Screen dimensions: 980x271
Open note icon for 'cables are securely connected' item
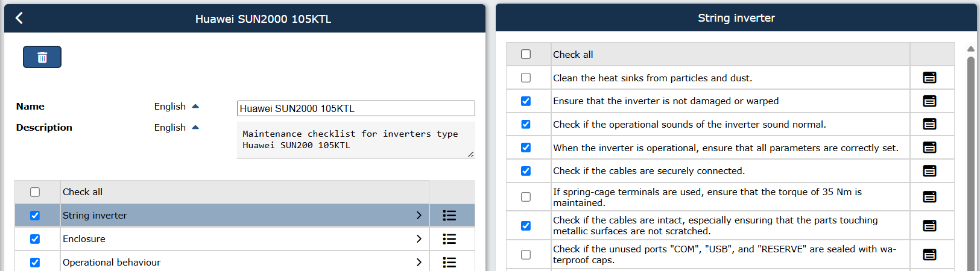pyautogui.click(x=930, y=171)
